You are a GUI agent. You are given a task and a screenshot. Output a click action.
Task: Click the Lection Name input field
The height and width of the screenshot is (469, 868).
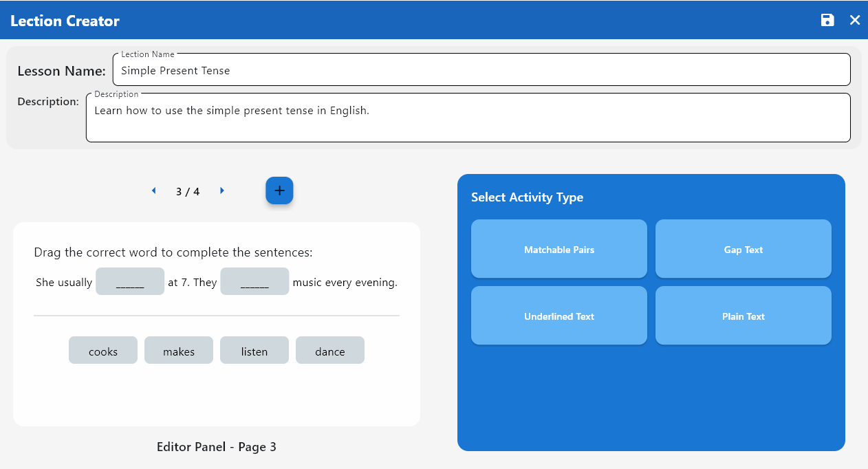(x=481, y=69)
